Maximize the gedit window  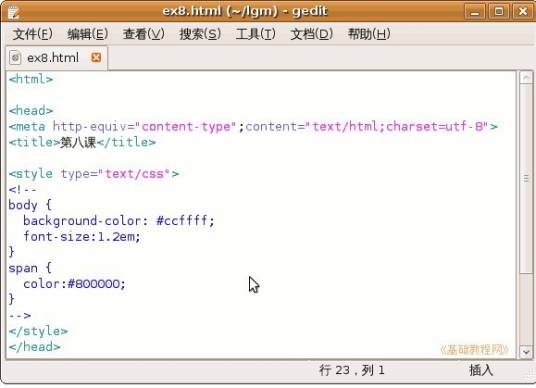(x=498, y=12)
